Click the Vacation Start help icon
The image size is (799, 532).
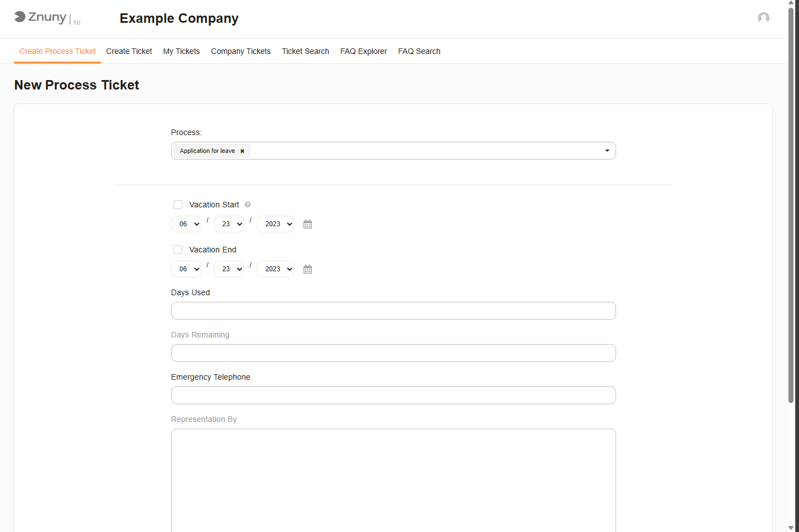click(x=248, y=205)
